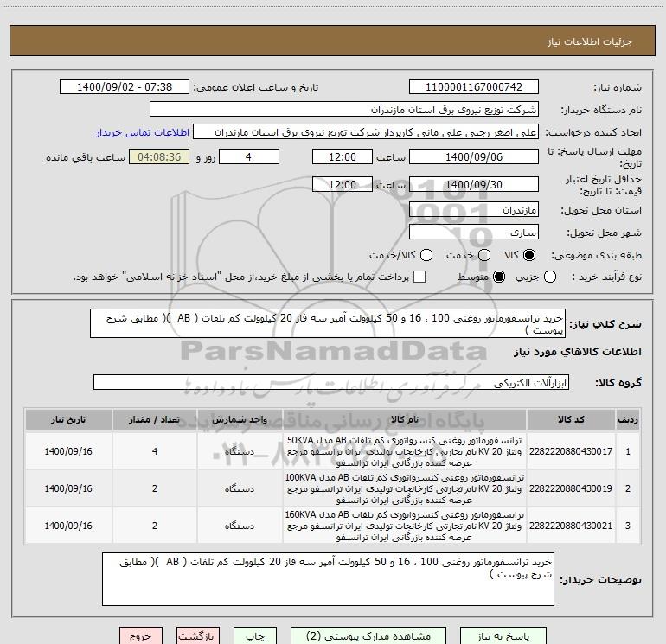The width and height of the screenshot is (666, 644).
Task: Click the need date in the 100KVA row
Action: click(68, 488)
